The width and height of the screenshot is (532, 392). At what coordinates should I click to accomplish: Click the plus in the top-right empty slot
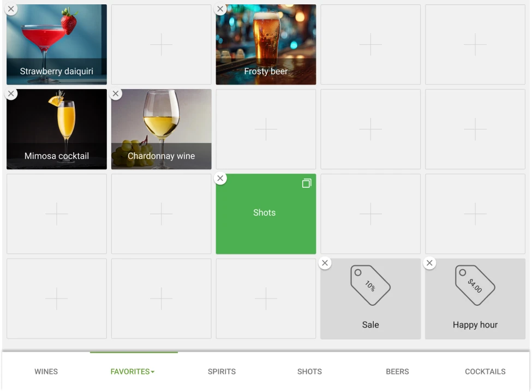pyautogui.click(x=475, y=45)
